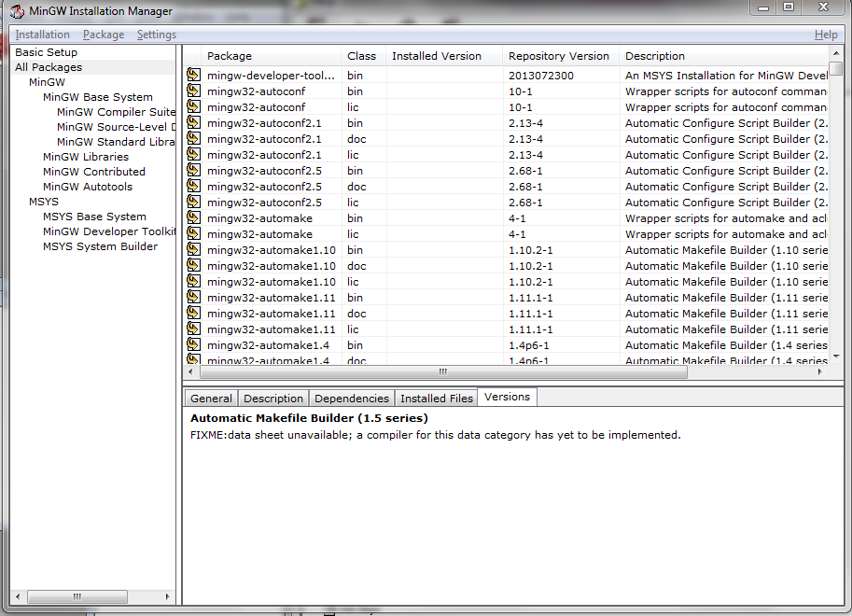This screenshot has height=616, width=852.
Task: Select the MinGW tree node
Action: (47, 82)
